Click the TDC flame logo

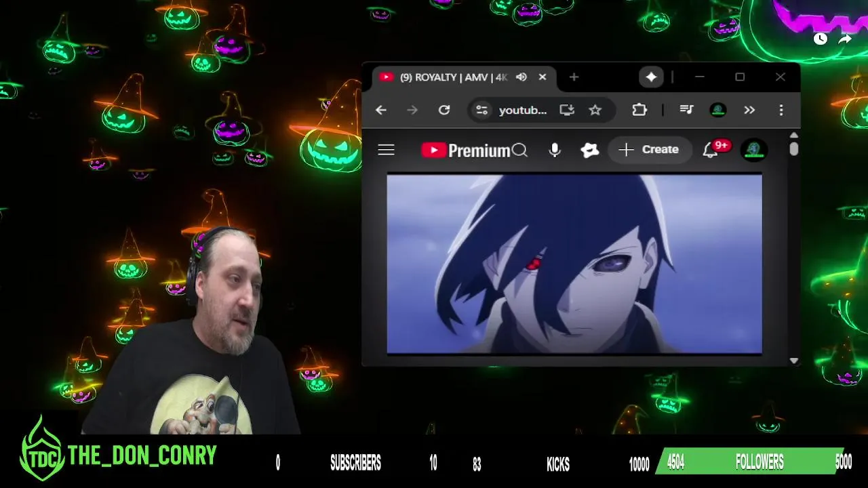pyautogui.click(x=42, y=450)
